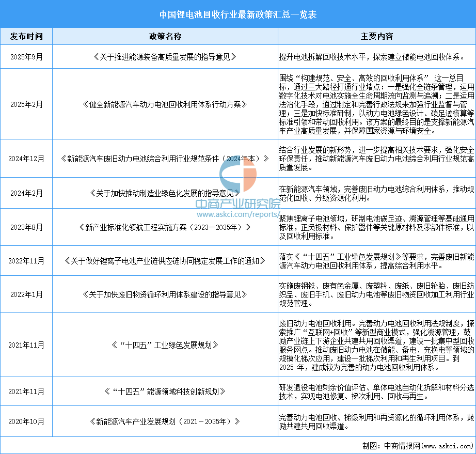Select the 2024年12月 date cell
The width and height of the screenshot is (476, 454).
pos(27,159)
